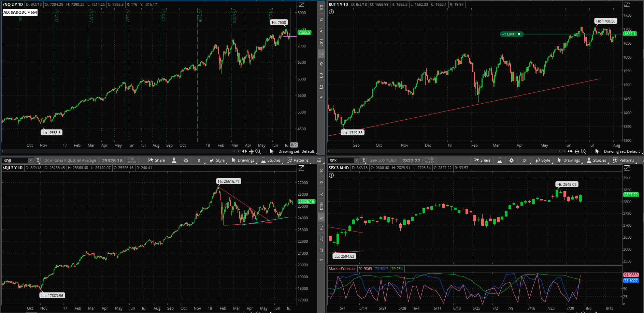The height and width of the screenshot is (313, 644).
Task: Click the crosshair icon under the /NQ chart
Action: 251,151
